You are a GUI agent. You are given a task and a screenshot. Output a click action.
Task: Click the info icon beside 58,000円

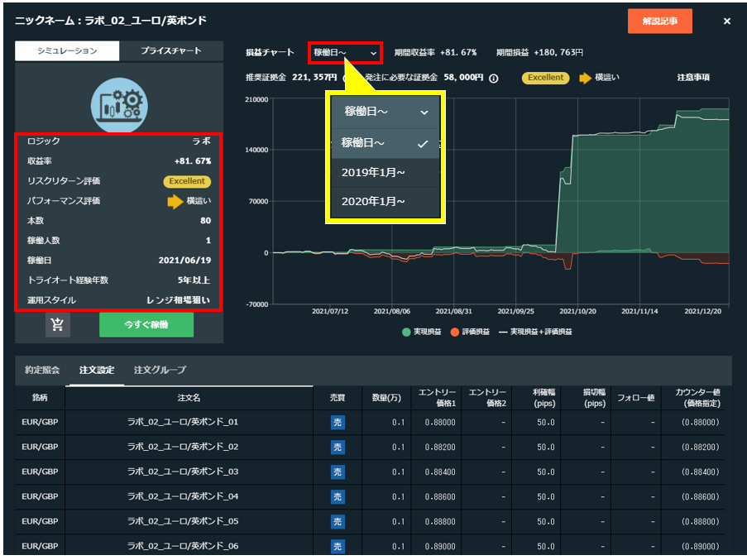click(494, 79)
